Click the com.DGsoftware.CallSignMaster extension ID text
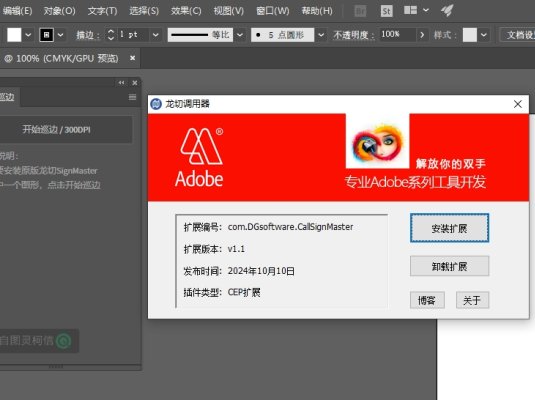The width and height of the screenshot is (535, 400). click(290, 227)
